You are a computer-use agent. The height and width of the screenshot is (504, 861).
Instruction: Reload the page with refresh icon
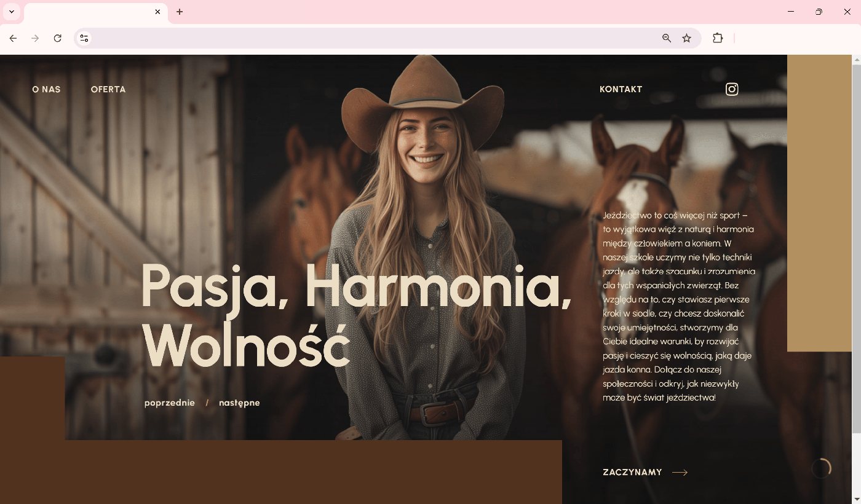tap(57, 38)
